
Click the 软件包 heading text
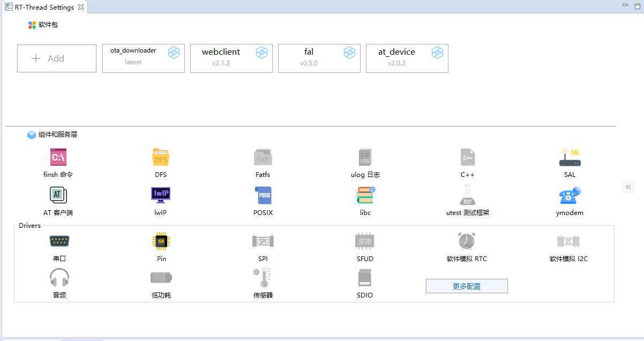pos(48,25)
